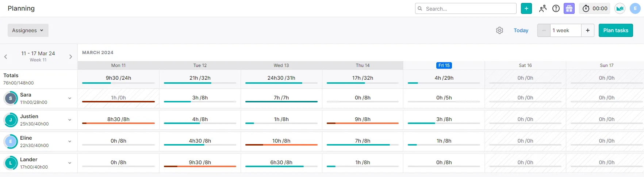Open the invite users icon
Screen dimensions: 644x177
(x=543, y=8)
